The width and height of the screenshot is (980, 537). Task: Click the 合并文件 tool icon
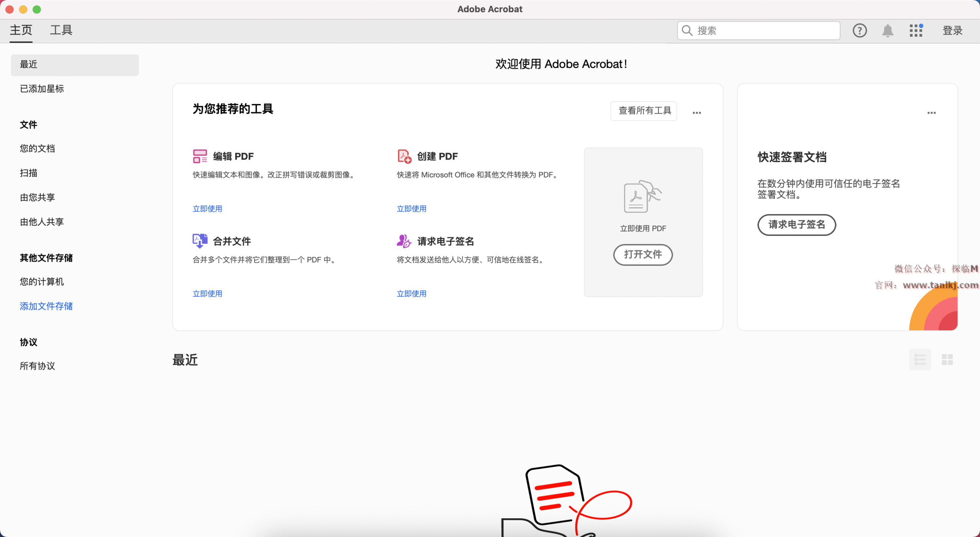[x=200, y=241]
